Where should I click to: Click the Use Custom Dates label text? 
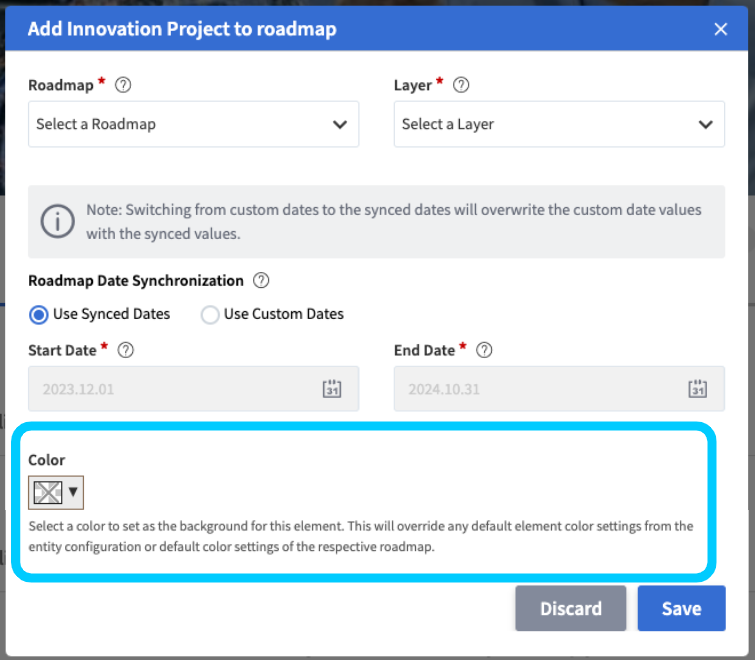coord(284,314)
